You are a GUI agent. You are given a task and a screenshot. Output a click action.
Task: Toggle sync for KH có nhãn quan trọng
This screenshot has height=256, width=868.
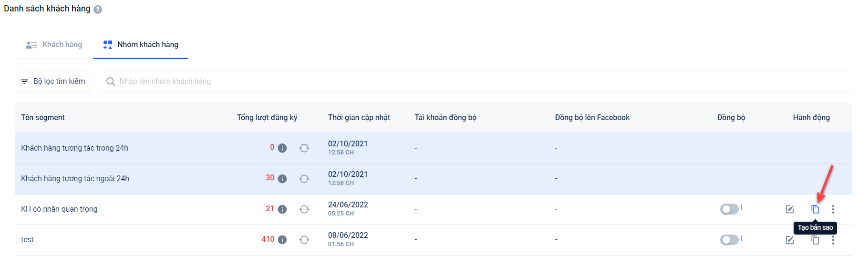pyautogui.click(x=729, y=209)
